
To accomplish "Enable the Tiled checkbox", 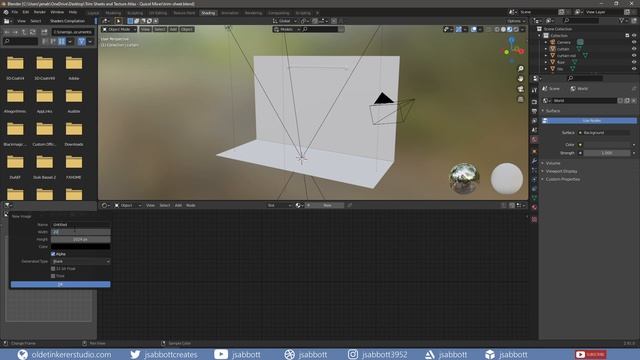I will [53, 276].
